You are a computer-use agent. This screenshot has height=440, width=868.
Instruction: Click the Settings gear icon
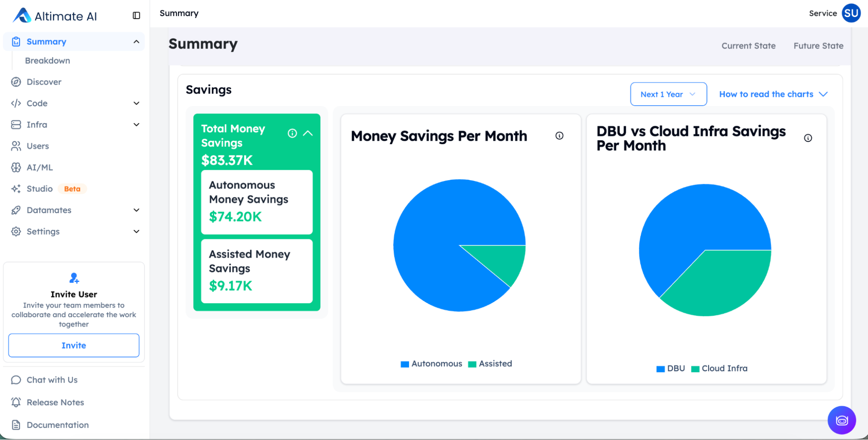tap(16, 232)
